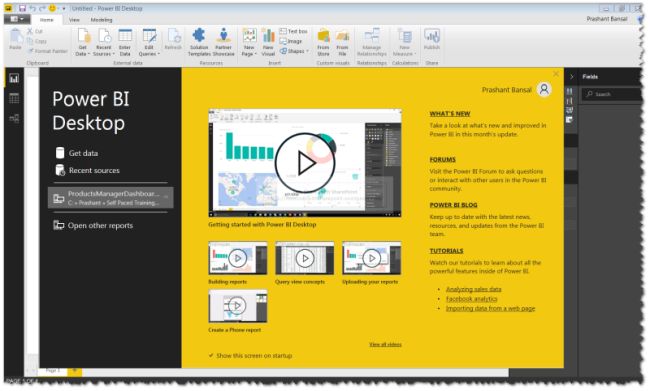Click Copy in the Clipboard group

click(36, 41)
